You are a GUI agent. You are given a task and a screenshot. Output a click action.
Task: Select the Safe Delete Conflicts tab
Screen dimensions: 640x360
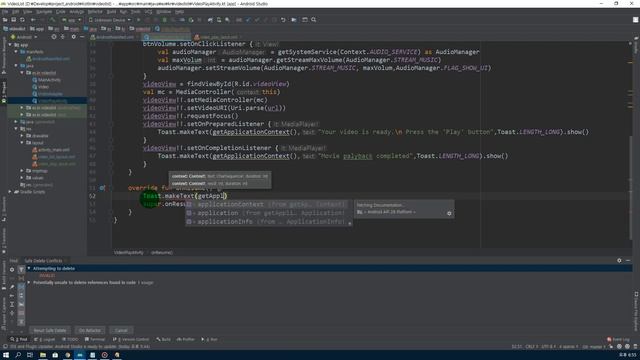[x=44, y=260]
